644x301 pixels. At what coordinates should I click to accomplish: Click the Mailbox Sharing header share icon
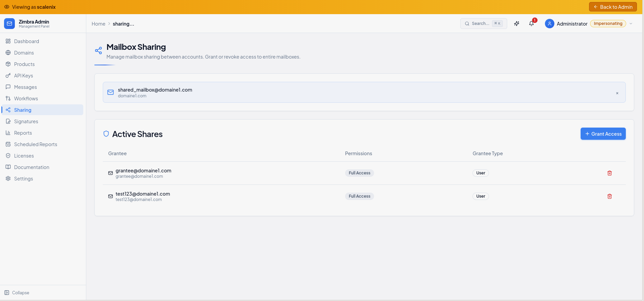[x=98, y=51]
